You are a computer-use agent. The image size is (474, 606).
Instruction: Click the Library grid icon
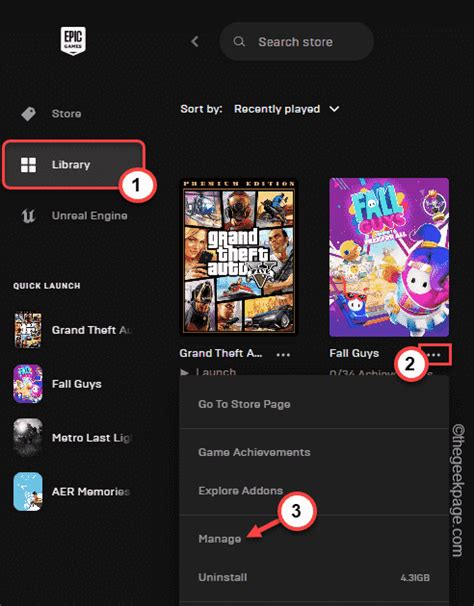pos(28,165)
